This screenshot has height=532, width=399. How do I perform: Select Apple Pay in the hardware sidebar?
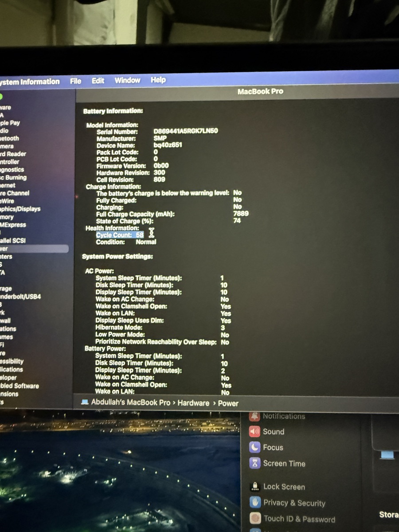point(10,123)
